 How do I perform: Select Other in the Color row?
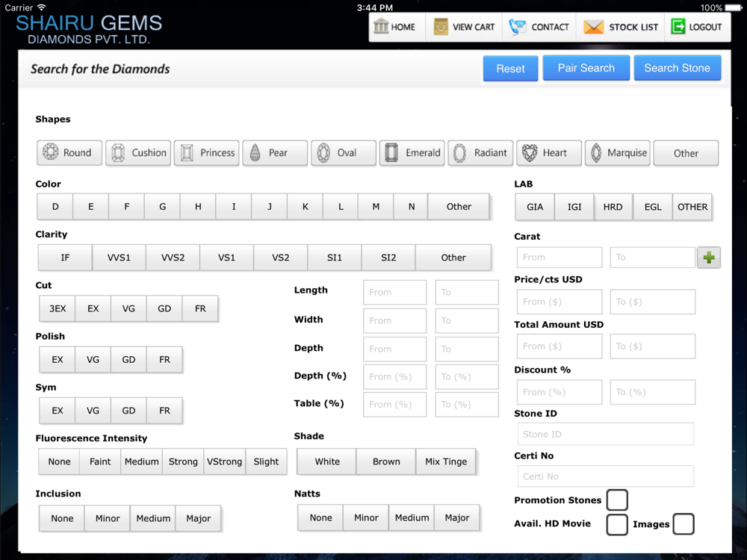click(459, 207)
